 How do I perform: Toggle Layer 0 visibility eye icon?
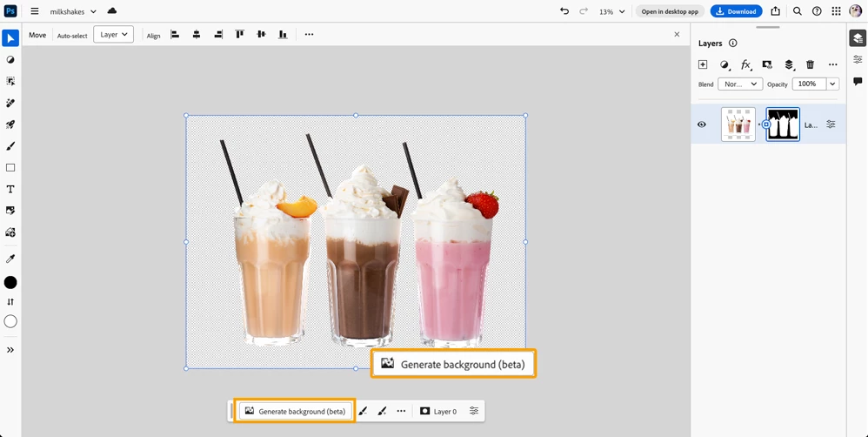tap(702, 124)
